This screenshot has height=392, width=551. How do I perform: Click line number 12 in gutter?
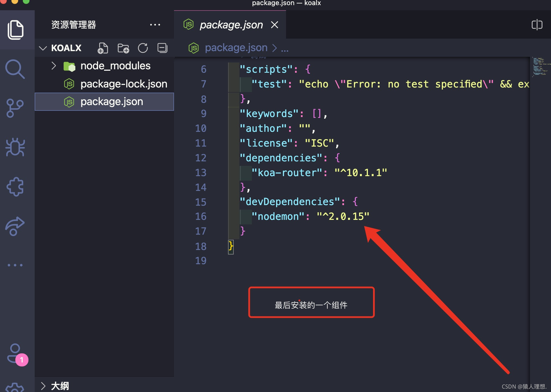point(201,158)
